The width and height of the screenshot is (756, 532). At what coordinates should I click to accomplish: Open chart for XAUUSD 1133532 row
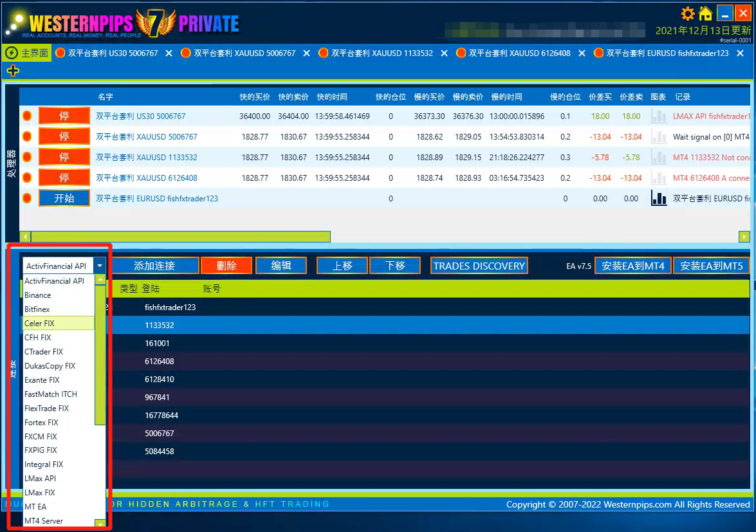tap(659, 157)
